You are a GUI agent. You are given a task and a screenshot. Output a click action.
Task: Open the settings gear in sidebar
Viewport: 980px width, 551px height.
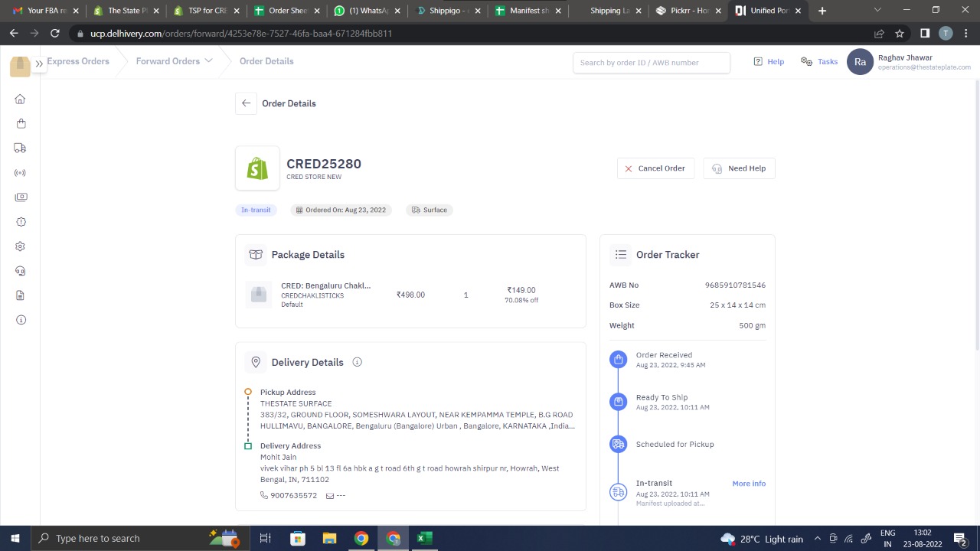21,246
